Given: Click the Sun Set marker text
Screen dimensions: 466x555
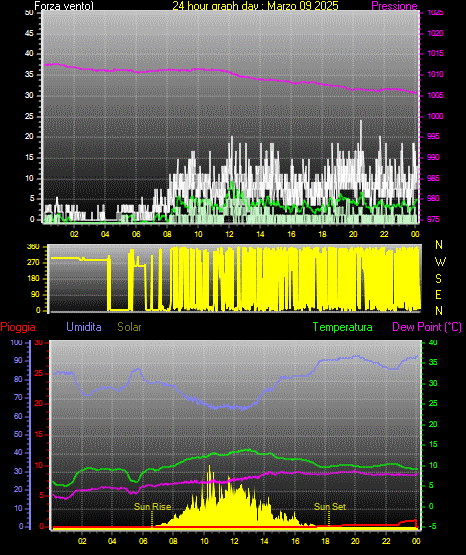Looking at the screenshot, I should coord(330,507).
